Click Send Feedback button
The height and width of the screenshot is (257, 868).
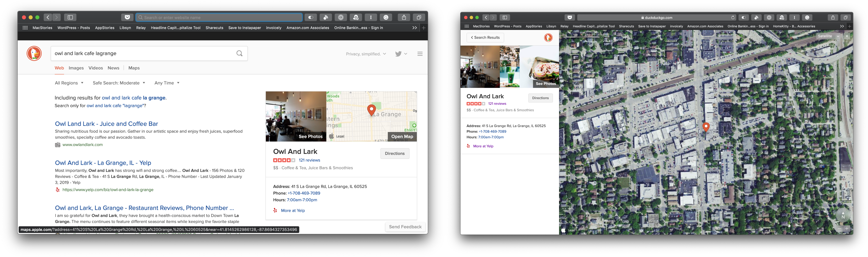tap(405, 227)
